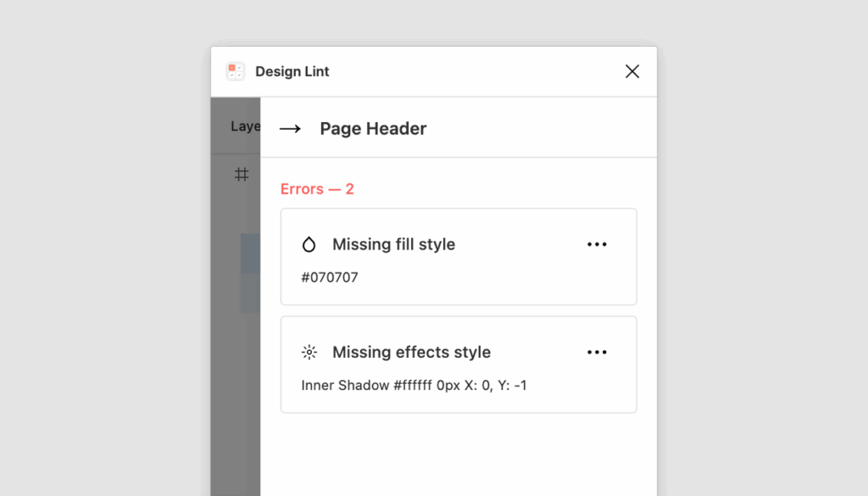Screen dimensions: 868x496
Task: Click the back arrow beside Page Header
Action: 290,129
